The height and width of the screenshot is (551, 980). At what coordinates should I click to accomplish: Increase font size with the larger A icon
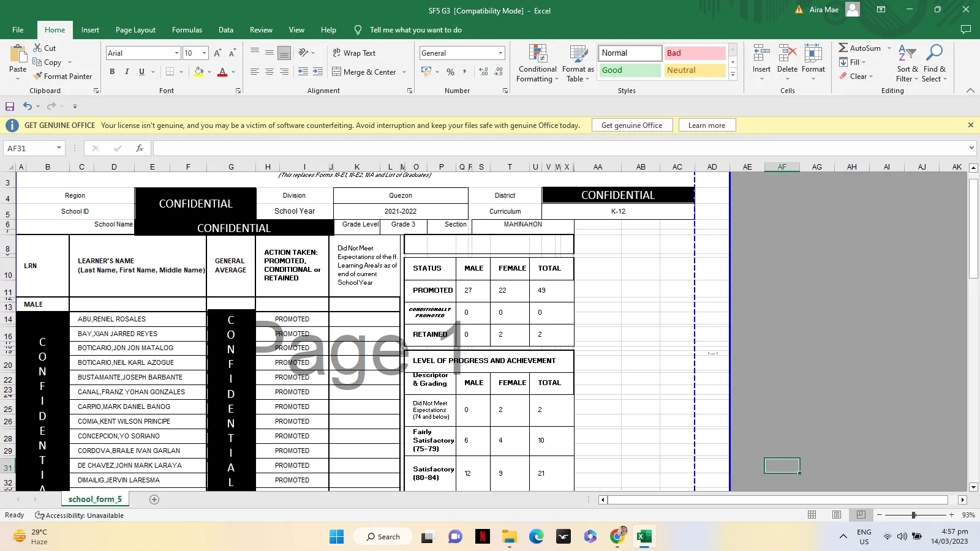pyautogui.click(x=217, y=53)
